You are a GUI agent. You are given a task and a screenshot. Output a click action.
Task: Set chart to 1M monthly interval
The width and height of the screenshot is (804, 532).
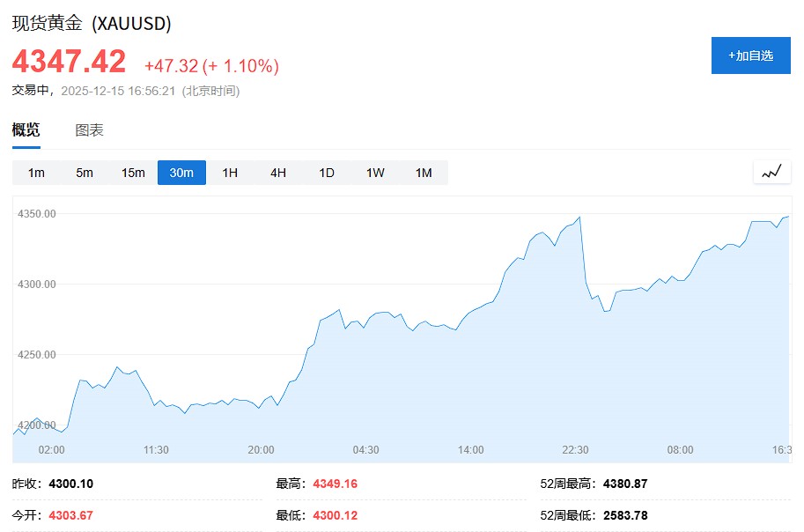[424, 173]
